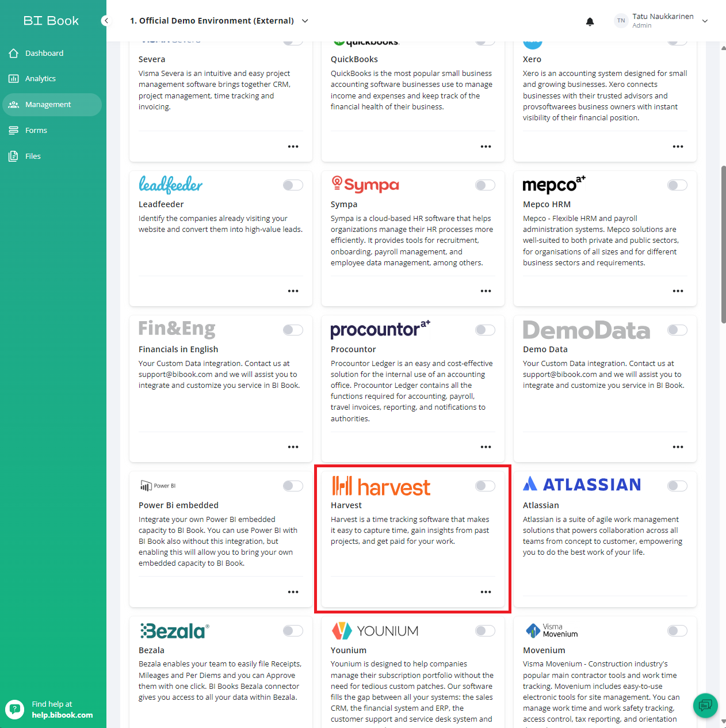The image size is (726, 728).
Task: Switch on the Procountor toggle
Action: [x=485, y=330]
